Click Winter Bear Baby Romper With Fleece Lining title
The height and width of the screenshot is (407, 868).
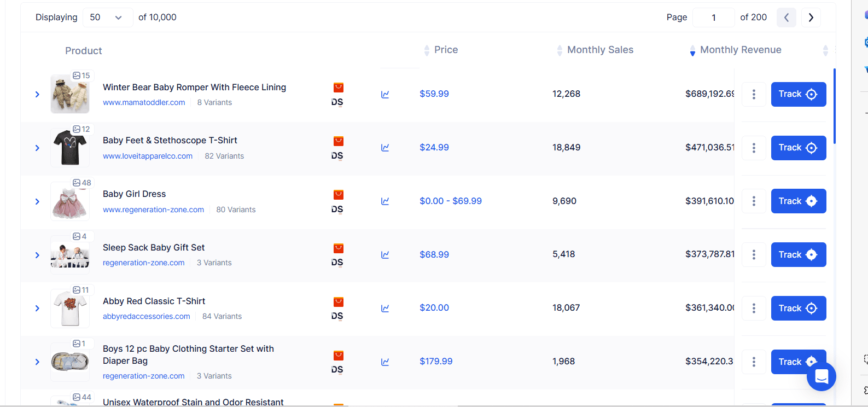tap(194, 87)
